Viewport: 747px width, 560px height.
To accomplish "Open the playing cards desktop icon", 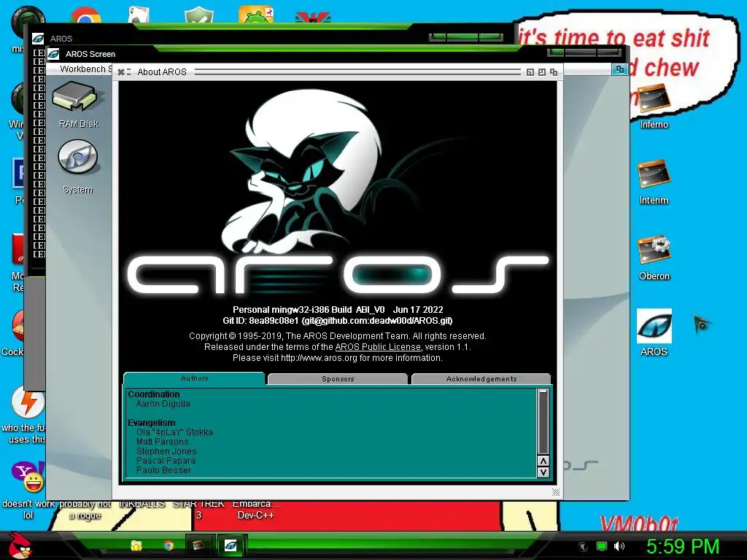I will pyautogui.click(x=139, y=15).
